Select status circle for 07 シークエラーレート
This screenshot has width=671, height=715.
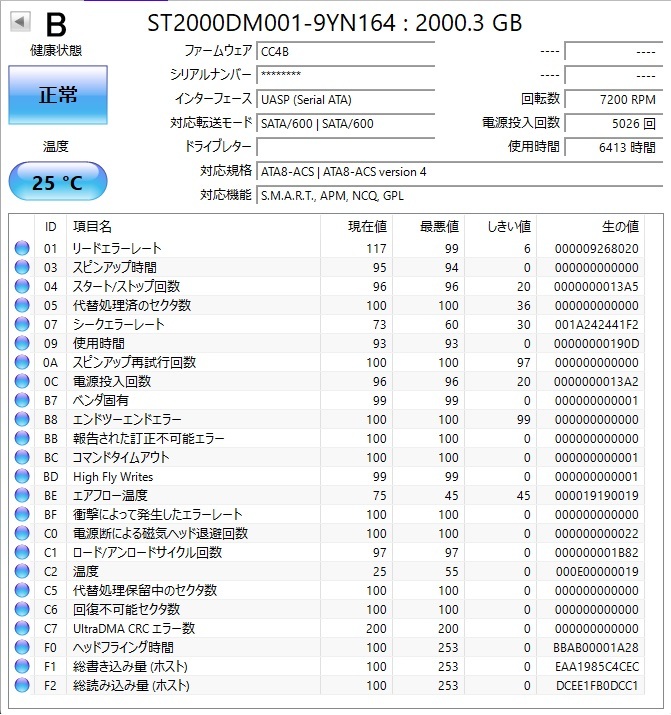tap(22, 324)
